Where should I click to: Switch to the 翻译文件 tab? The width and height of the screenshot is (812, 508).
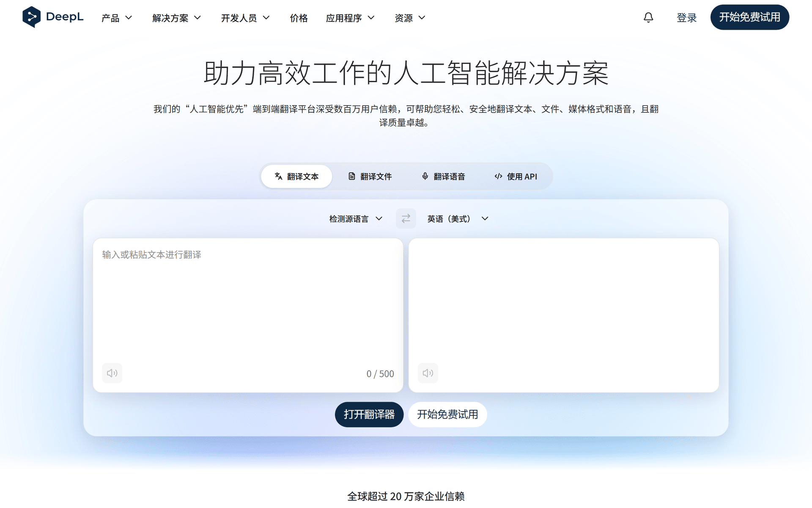click(x=370, y=177)
